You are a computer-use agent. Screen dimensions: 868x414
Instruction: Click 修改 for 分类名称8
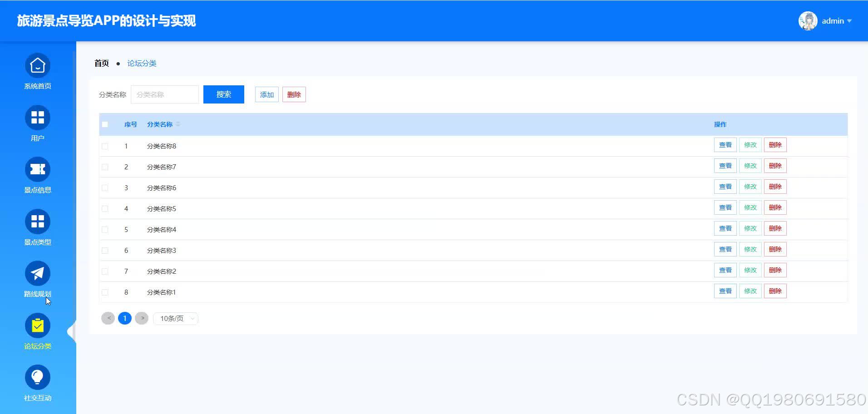(x=750, y=145)
